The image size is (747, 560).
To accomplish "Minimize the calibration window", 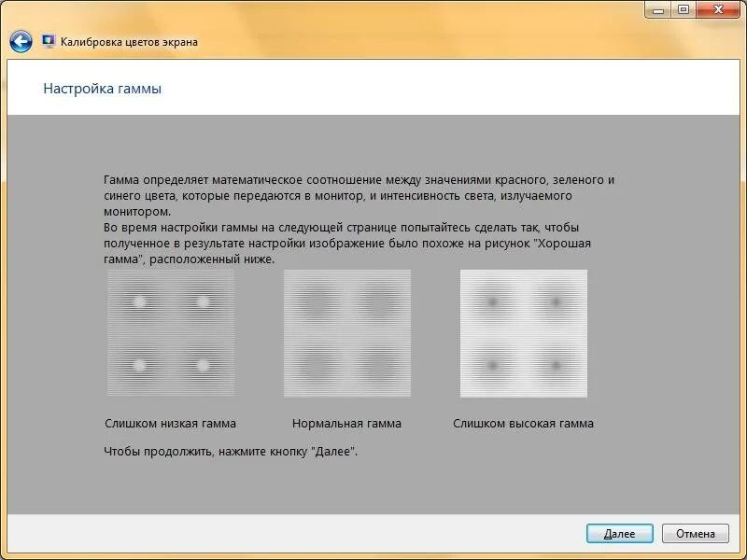I will point(658,9).
